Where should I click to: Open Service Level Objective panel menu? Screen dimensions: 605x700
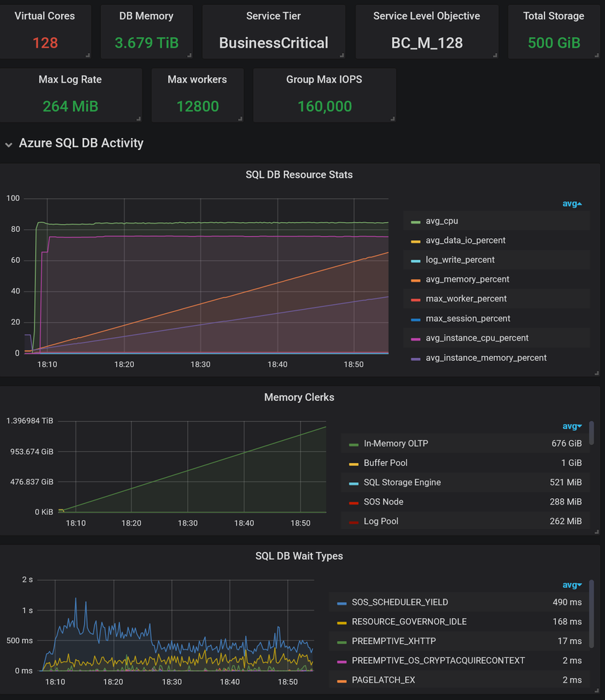(x=426, y=16)
